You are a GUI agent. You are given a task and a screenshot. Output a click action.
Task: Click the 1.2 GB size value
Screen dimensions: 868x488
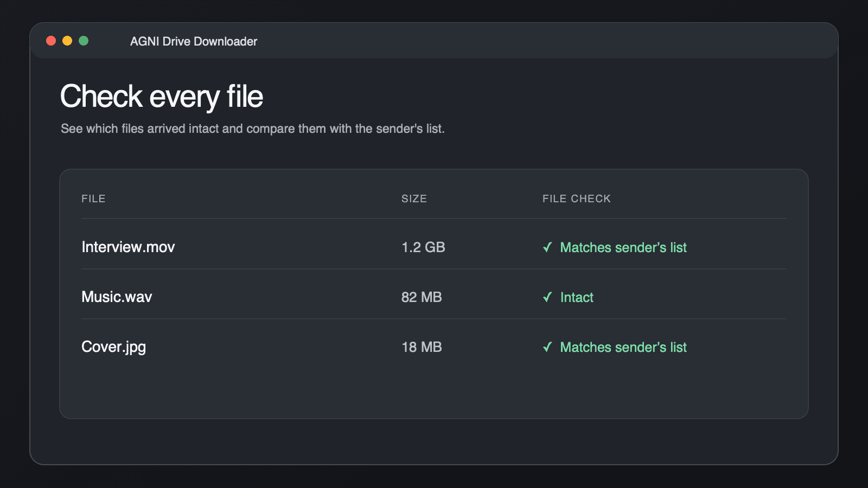423,247
